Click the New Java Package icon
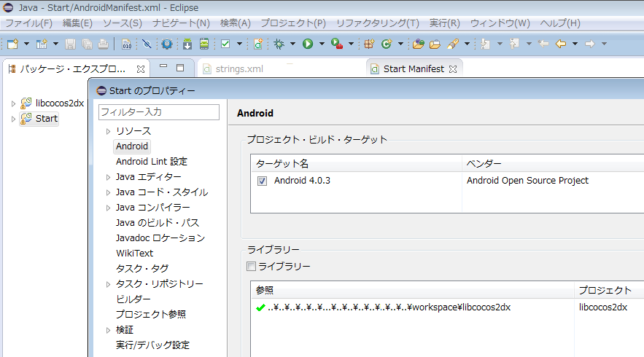644x357 pixels. pos(369,44)
